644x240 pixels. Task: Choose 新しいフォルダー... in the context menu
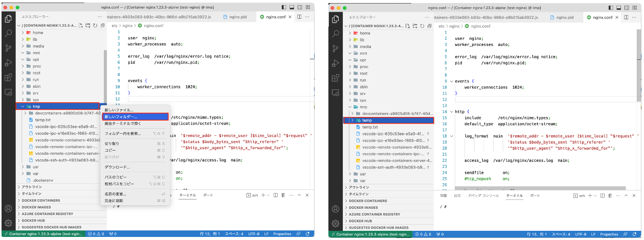(x=135, y=117)
